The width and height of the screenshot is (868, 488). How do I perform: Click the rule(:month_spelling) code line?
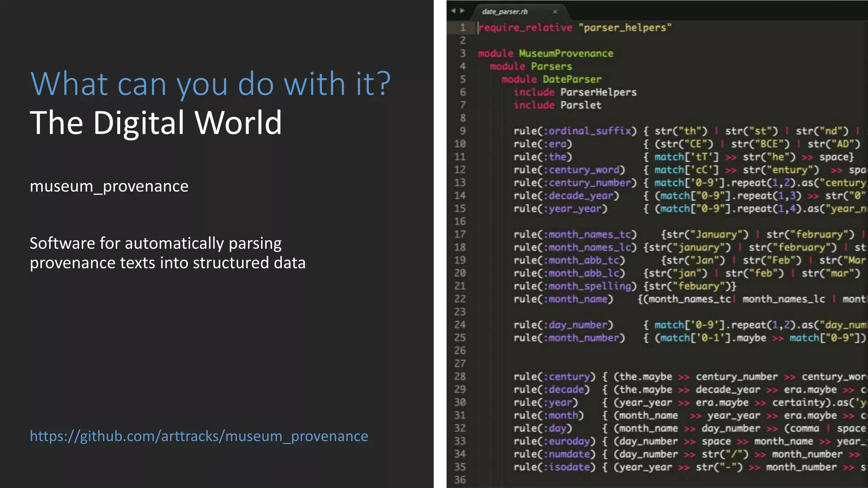(x=625, y=286)
